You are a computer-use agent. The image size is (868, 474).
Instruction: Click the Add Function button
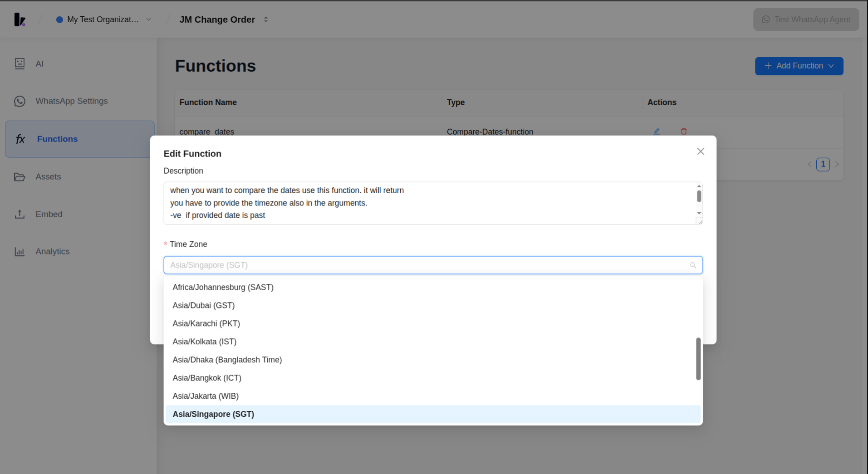point(799,66)
